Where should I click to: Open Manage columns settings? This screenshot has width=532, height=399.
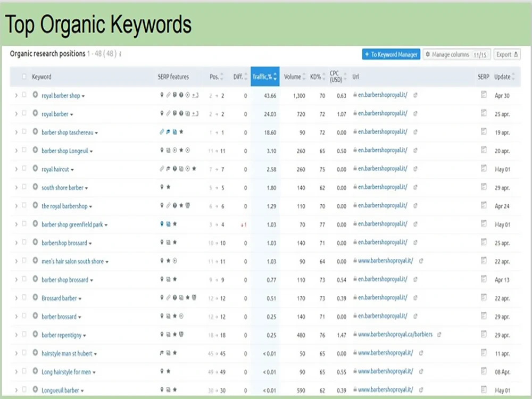[456, 54]
